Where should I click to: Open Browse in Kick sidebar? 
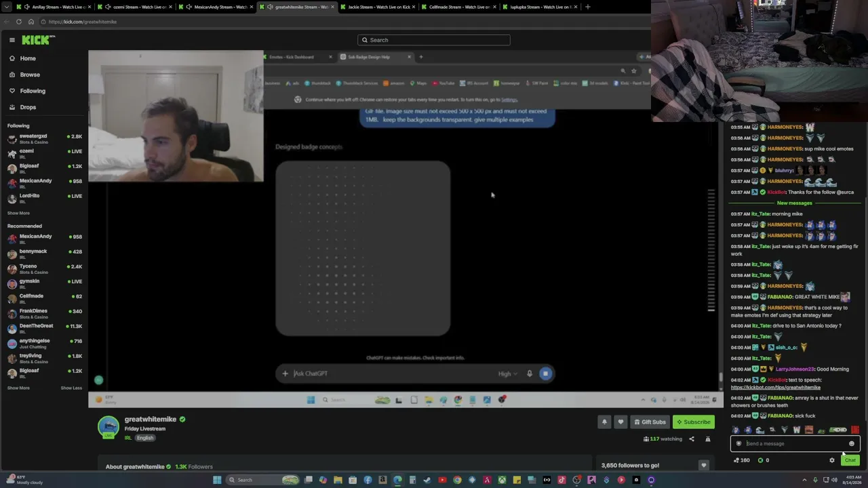tap(30, 75)
